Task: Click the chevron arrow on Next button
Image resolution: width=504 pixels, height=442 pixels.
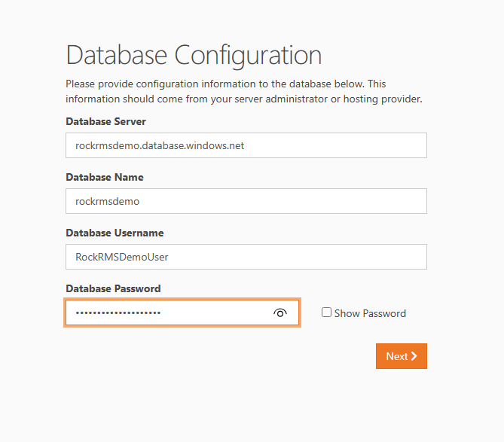Action: pos(414,356)
